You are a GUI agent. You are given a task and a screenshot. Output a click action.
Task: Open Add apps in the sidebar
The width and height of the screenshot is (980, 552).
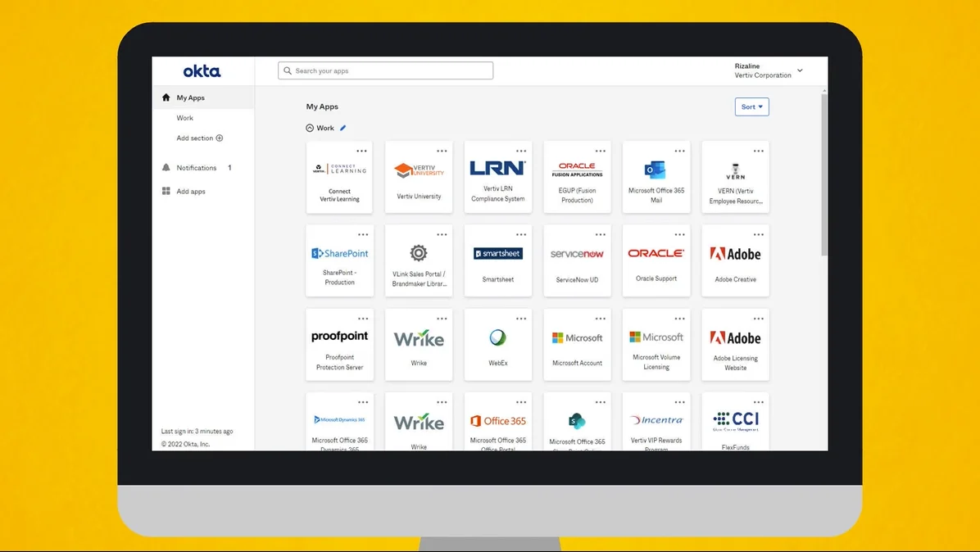(191, 191)
